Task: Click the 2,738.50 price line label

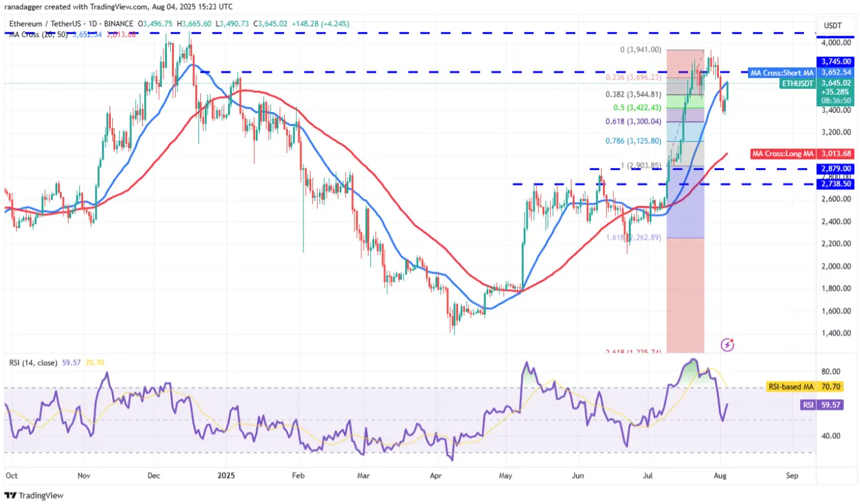Action: pyautogui.click(x=836, y=183)
